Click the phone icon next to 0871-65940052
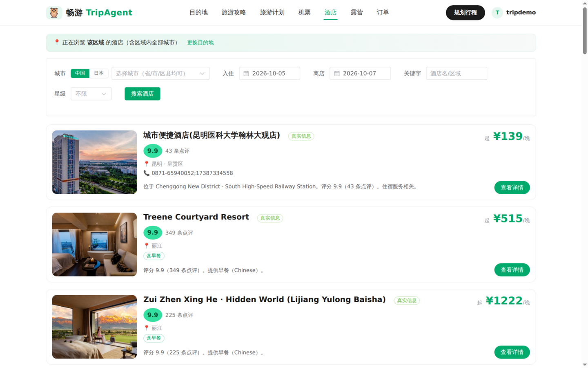Viewport: 588px width, 368px height. pyautogui.click(x=146, y=173)
